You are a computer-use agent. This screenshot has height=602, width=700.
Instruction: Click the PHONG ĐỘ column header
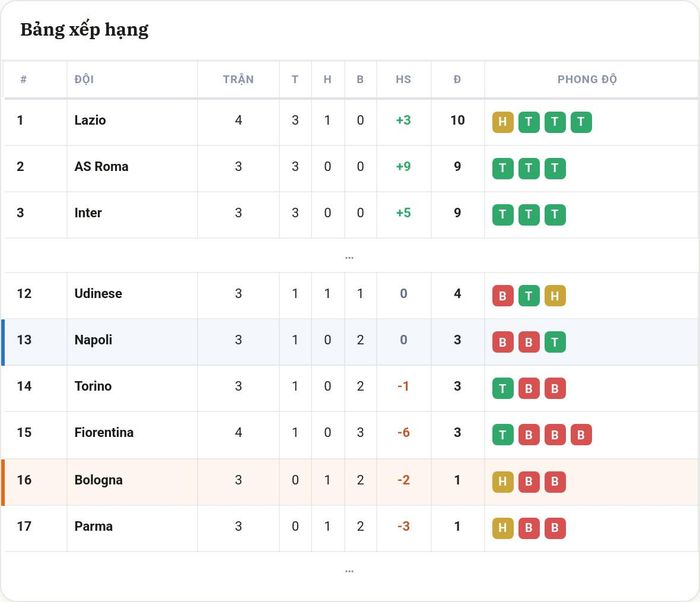pos(587,79)
